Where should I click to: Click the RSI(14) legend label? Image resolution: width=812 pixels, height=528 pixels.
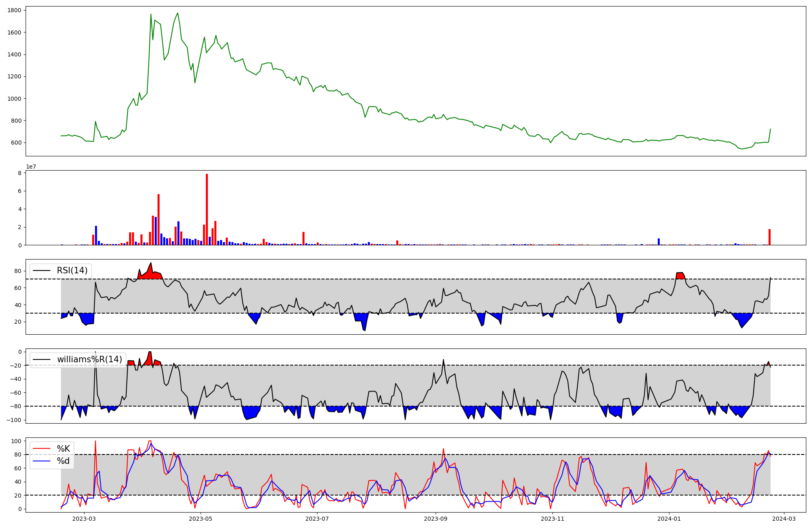pyautogui.click(x=72, y=270)
